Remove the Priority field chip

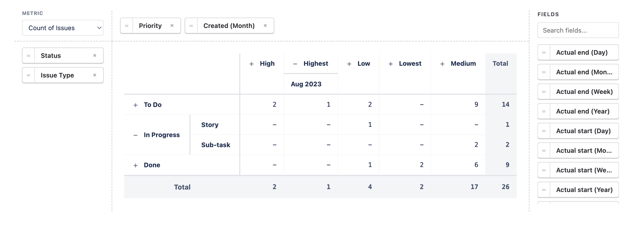(172, 26)
